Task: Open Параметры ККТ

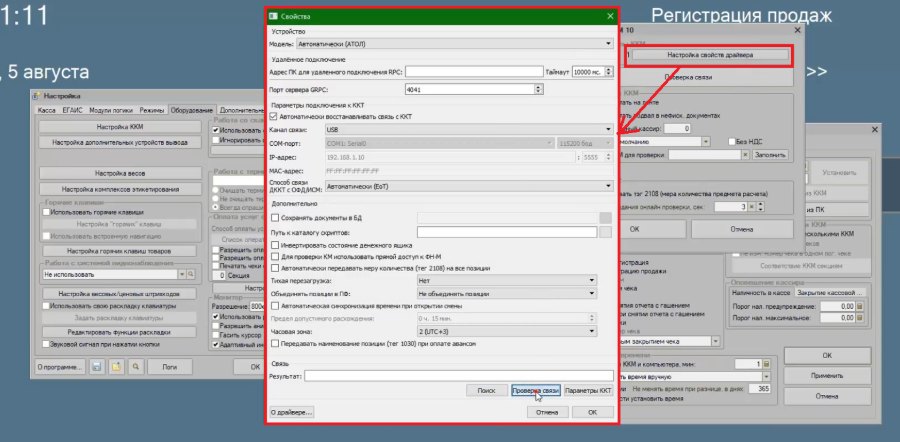Action: 588,390
